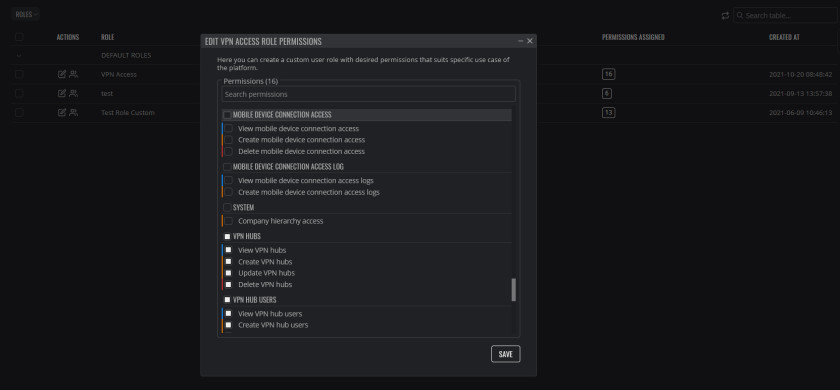The image size is (840, 390).
Task: Focus the Search permissions field
Action: coord(369,94)
